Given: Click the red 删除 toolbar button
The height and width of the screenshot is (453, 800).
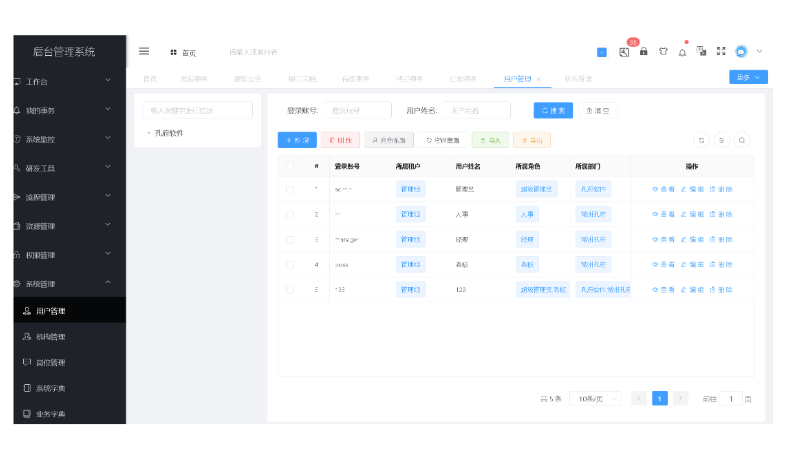Looking at the screenshot, I should [340, 140].
